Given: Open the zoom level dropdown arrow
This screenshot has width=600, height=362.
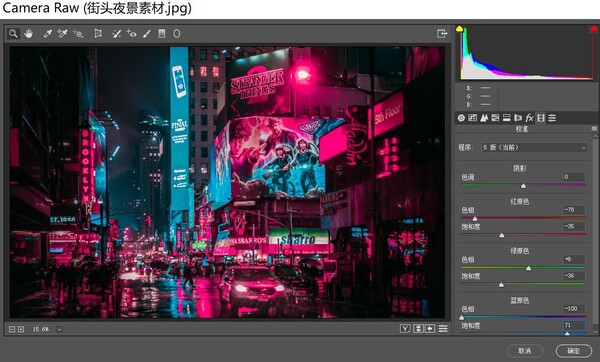Looking at the screenshot, I should pyautogui.click(x=59, y=329).
